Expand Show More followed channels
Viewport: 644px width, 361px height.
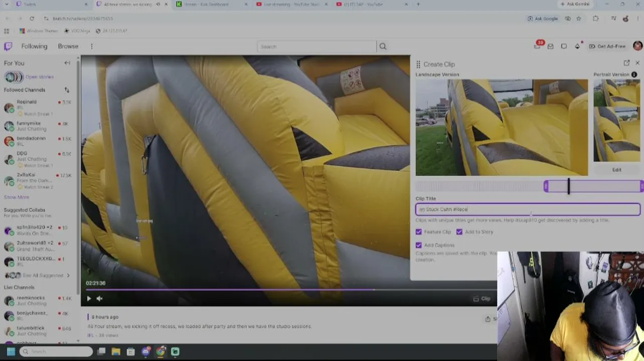17,197
